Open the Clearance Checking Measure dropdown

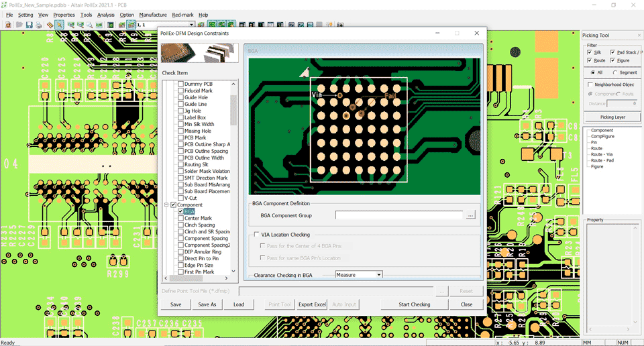tap(378, 274)
